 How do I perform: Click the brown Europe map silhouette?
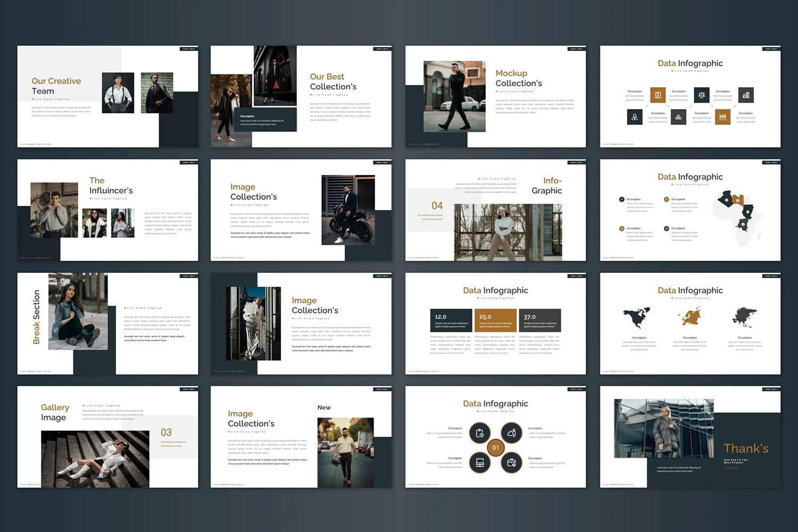689,318
